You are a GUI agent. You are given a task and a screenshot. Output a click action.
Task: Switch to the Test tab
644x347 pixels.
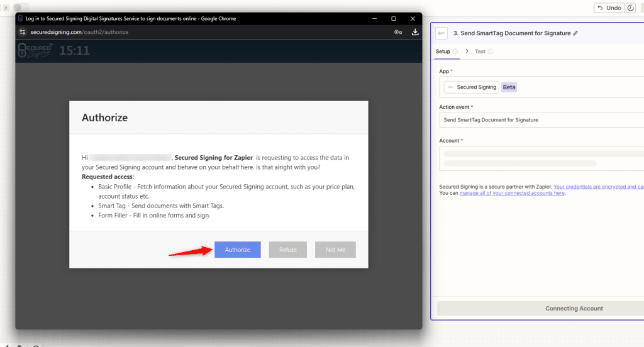[x=484, y=52]
